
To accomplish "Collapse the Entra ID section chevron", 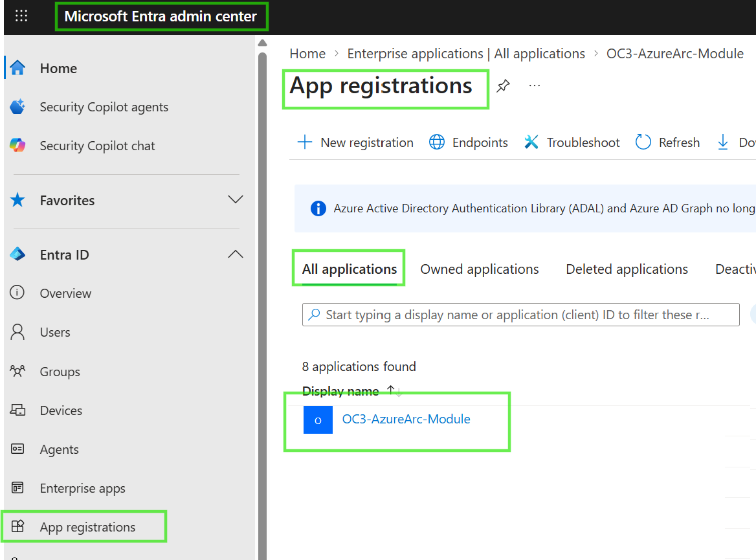I will coord(236,254).
